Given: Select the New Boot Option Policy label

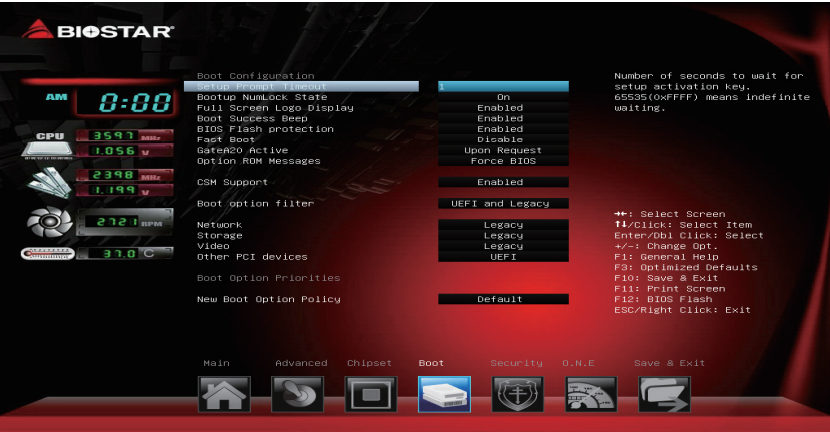Looking at the screenshot, I should coord(269,299).
